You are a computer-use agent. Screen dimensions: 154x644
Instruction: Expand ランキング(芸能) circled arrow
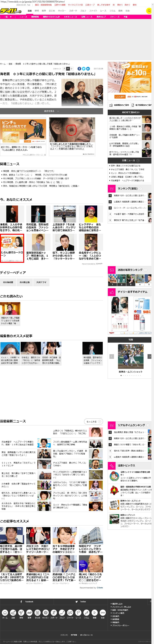140,189
